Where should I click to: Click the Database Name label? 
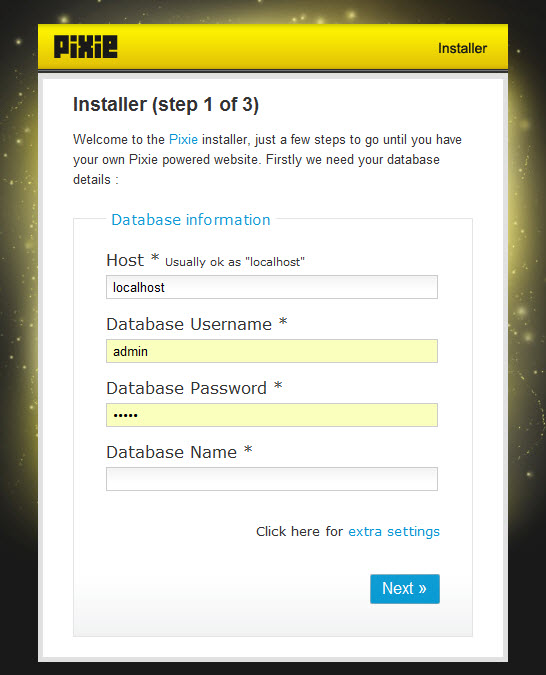click(x=171, y=452)
